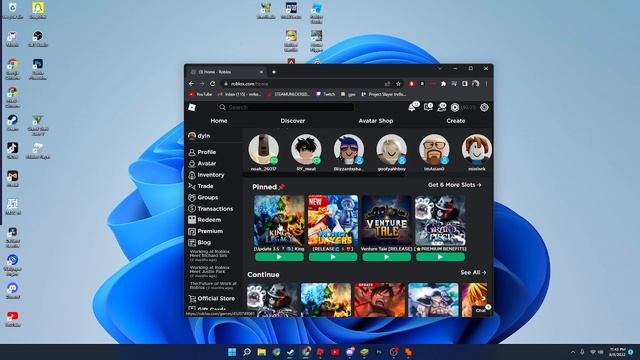640x360 pixels.
Task: Open the purple-sunglasses friend avatar
Action: [349, 150]
